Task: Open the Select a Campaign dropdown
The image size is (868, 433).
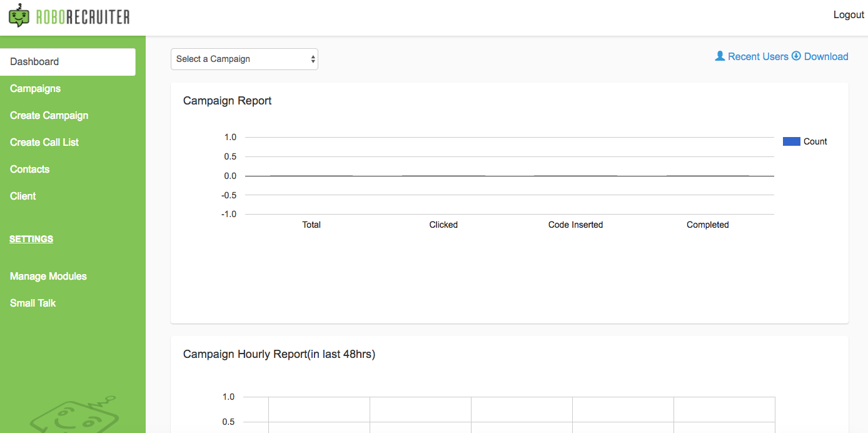Action: coord(245,59)
